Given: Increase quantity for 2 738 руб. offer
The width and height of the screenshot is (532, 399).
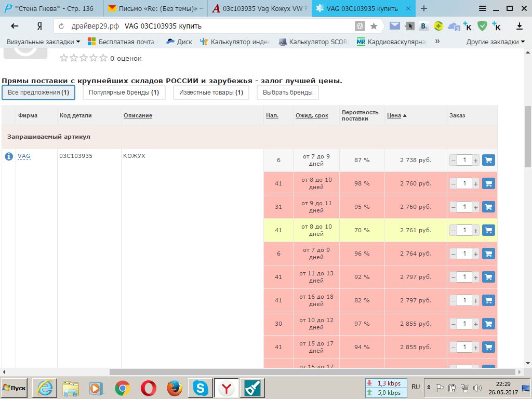Looking at the screenshot, I should (475, 161).
